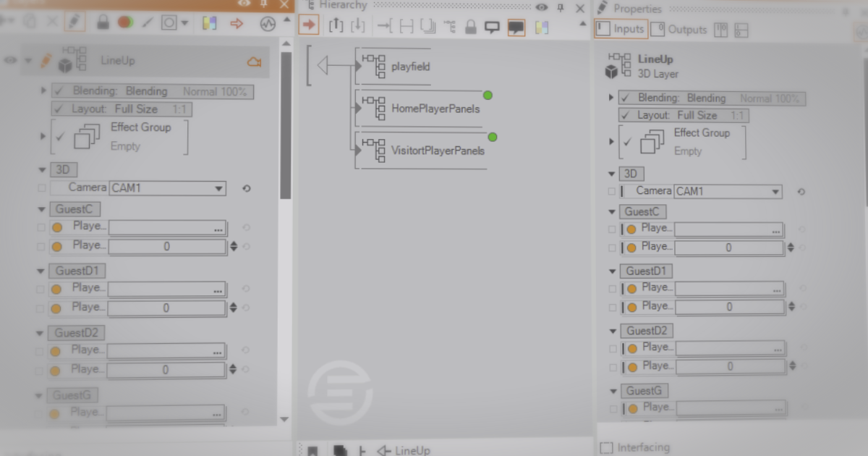The width and height of the screenshot is (868, 456).
Task: Click the red-green circle icon in left toolbar
Action: 125,22
